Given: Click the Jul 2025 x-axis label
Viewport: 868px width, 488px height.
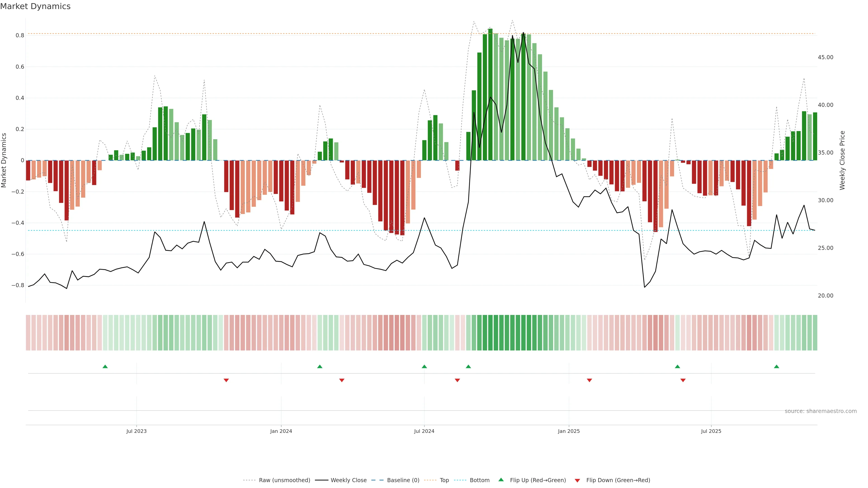Looking at the screenshot, I should pos(711,431).
